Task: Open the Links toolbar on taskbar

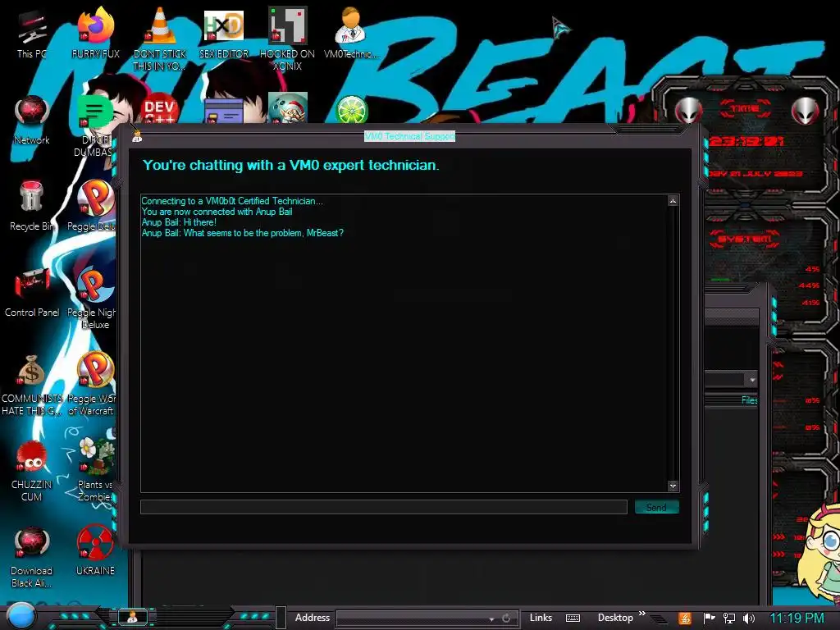Action: pyautogui.click(x=541, y=618)
